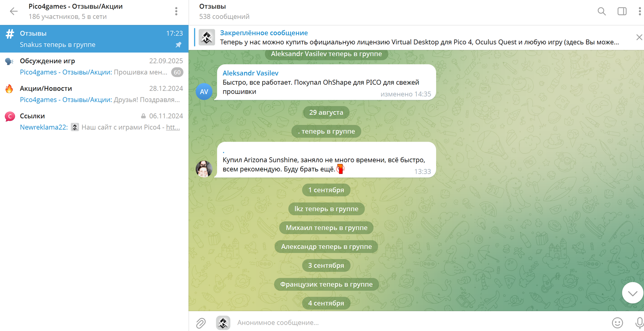Image resolution: width=644 pixels, height=331 pixels.
Task: Open the chat's three-dot more menu
Action: [639, 12]
